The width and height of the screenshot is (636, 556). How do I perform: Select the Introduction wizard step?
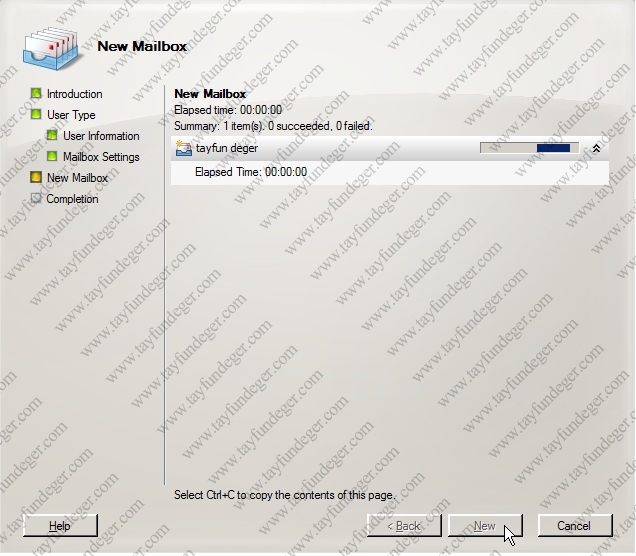click(x=74, y=94)
